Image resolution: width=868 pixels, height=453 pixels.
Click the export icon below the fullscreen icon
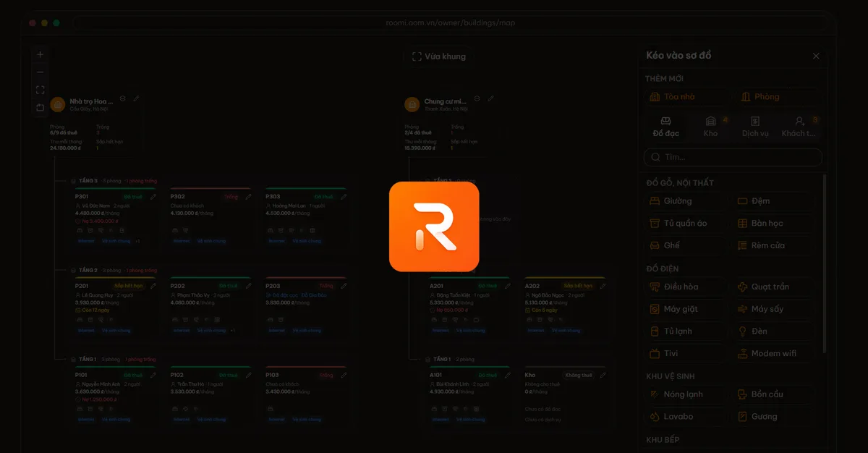point(41,108)
